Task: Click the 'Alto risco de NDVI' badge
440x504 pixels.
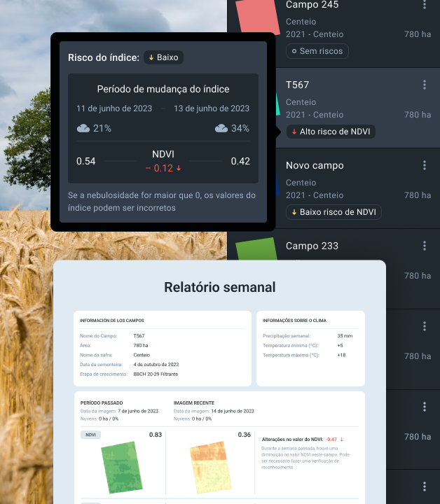Action: [x=331, y=132]
